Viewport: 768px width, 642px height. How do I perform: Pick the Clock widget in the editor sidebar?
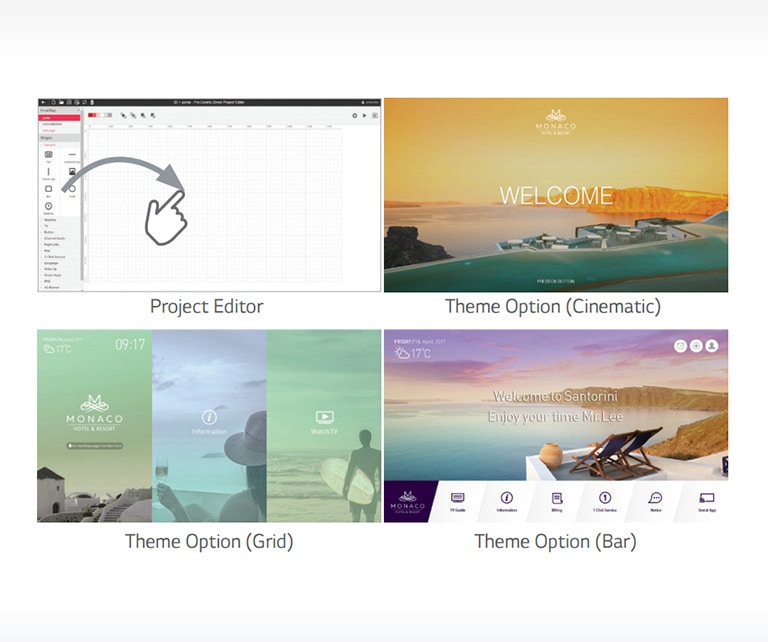click(48, 206)
